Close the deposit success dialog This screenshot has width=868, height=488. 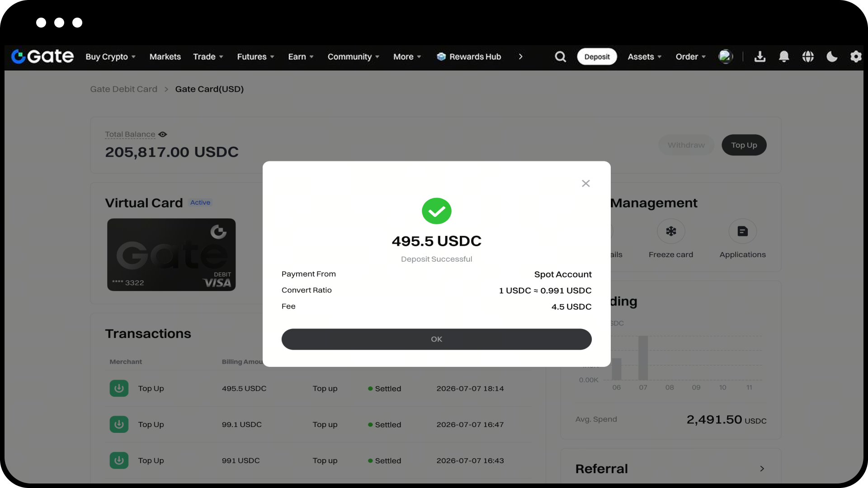click(586, 183)
